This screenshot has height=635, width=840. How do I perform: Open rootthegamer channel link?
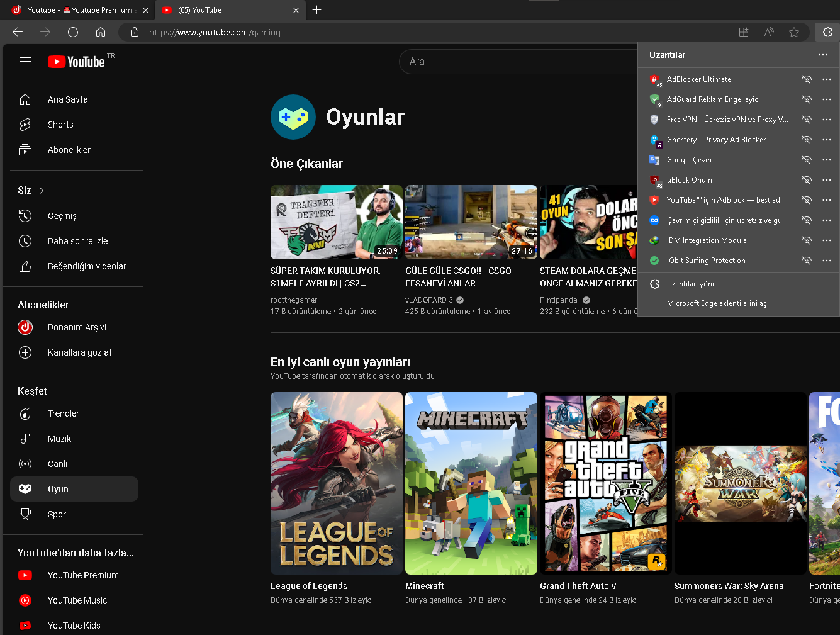[294, 300]
